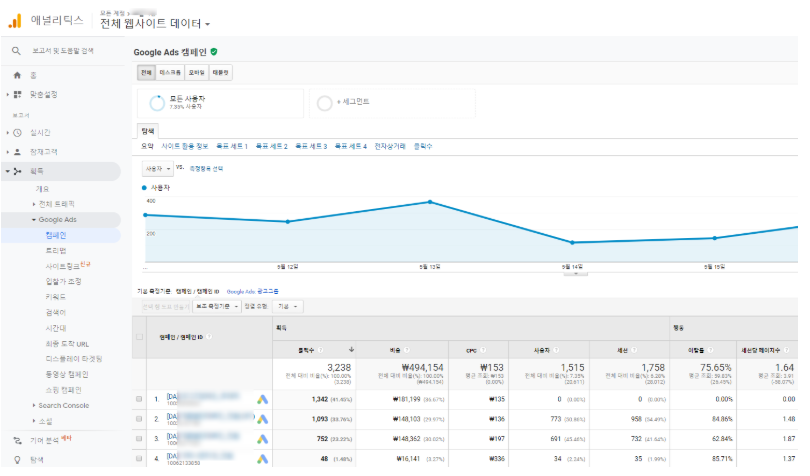
Task: Click 측정항목 선택 link
Action: tap(206, 169)
